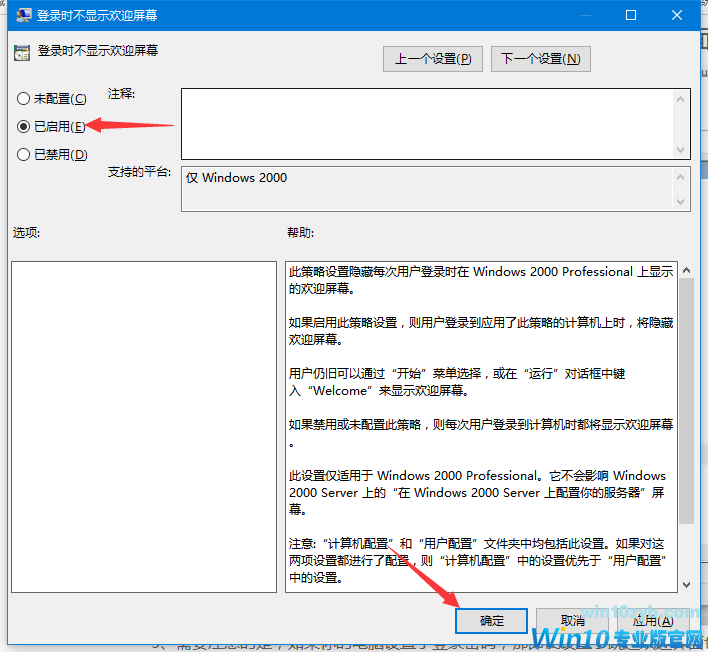Confirm with the 确定 button

(x=491, y=621)
